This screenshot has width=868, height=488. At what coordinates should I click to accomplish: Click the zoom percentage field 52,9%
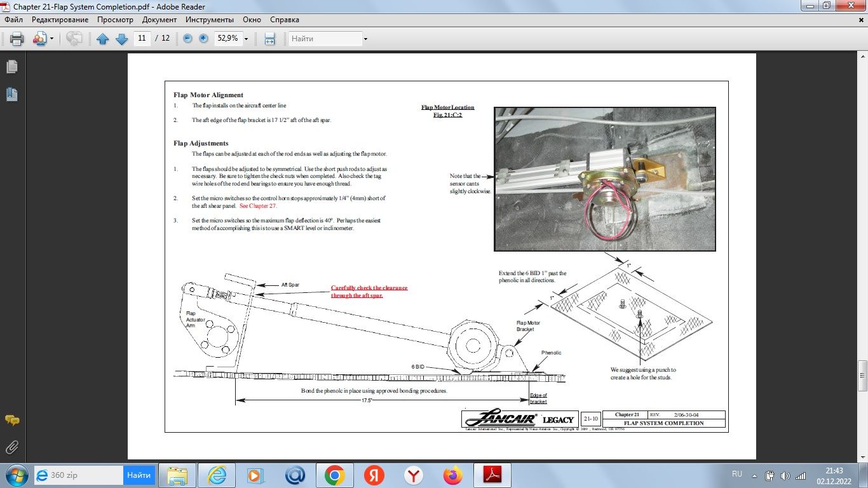tap(227, 38)
